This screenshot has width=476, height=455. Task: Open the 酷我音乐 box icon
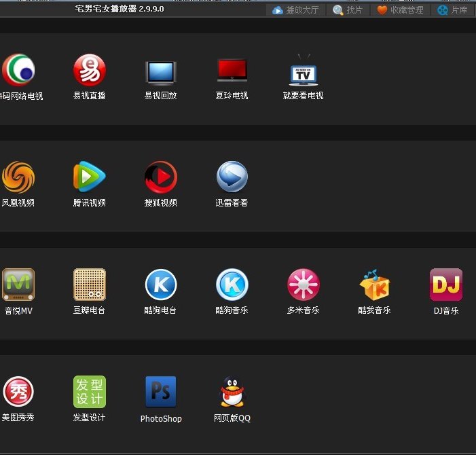pyautogui.click(x=375, y=285)
